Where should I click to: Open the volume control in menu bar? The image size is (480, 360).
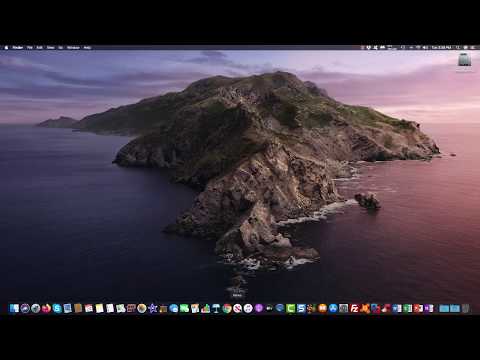pyautogui.click(x=425, y=48)
